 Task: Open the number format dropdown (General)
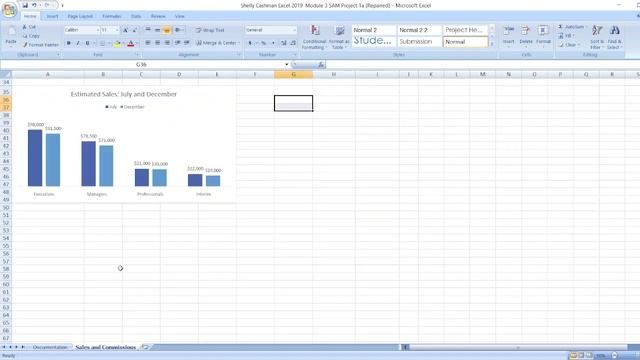click(294, 30)
